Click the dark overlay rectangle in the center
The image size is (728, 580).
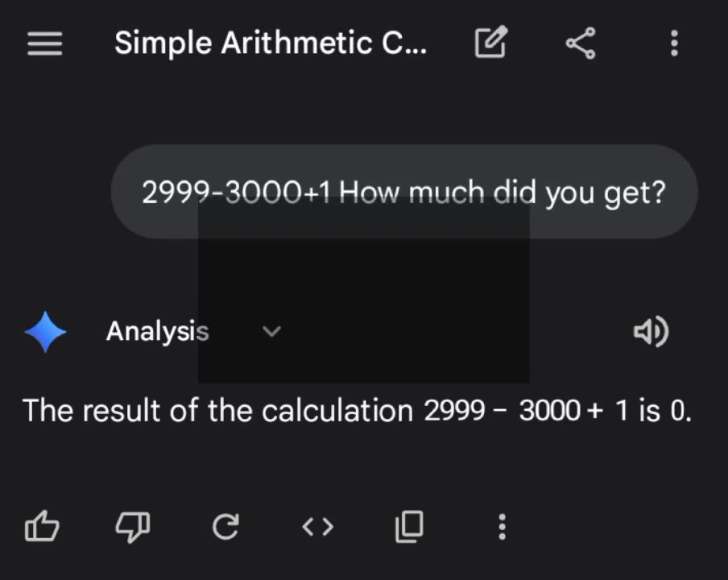tap(363, 290)
